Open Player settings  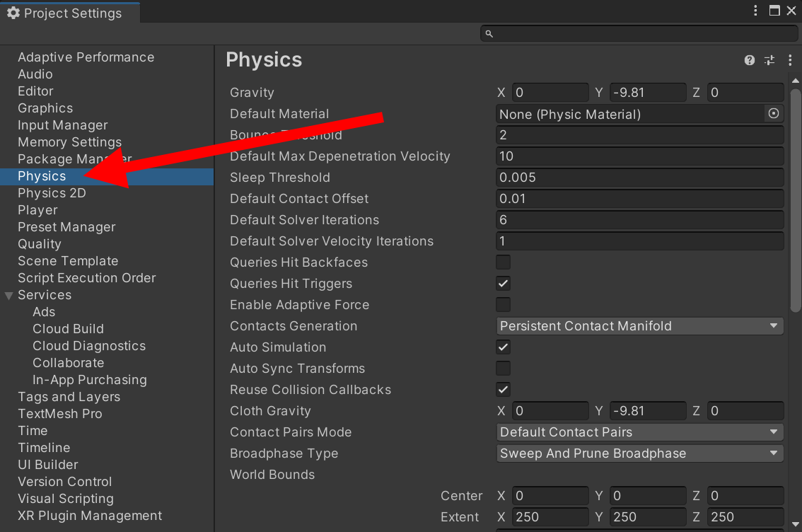coord(38,210)
